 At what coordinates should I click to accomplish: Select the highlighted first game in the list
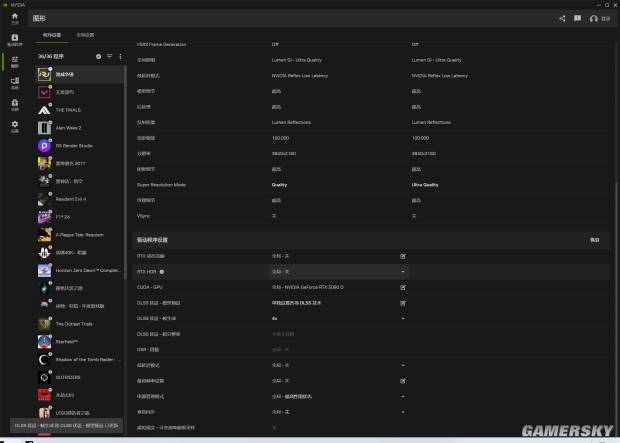pyautogui.click(x=80, y=74)
